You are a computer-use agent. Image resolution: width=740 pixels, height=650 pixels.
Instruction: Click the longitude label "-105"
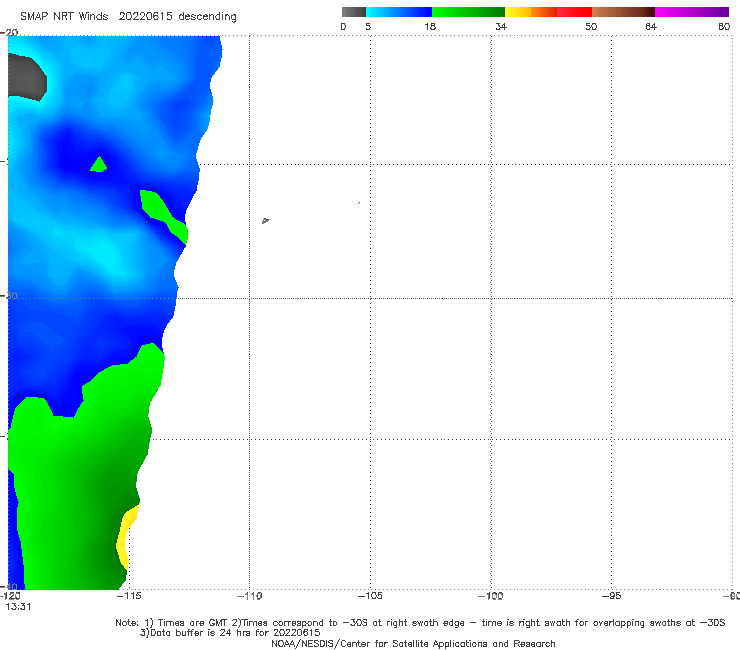click(370, 596)
